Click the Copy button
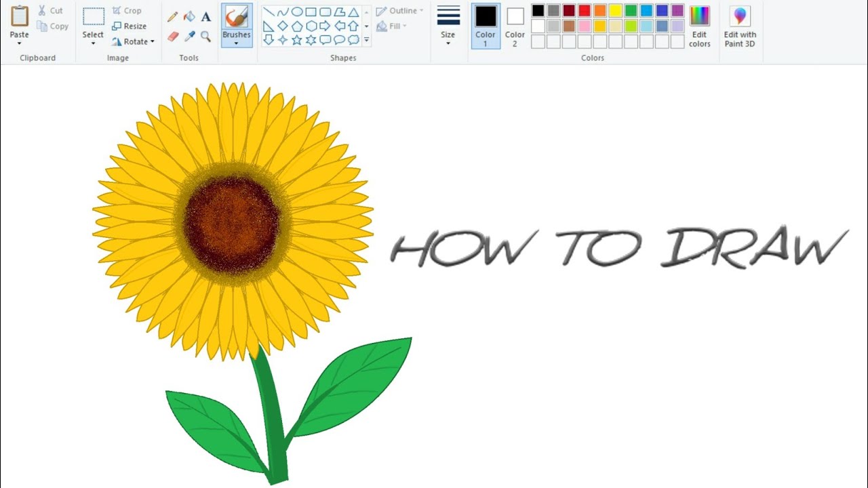868x488 pixels. pos(52,26)
